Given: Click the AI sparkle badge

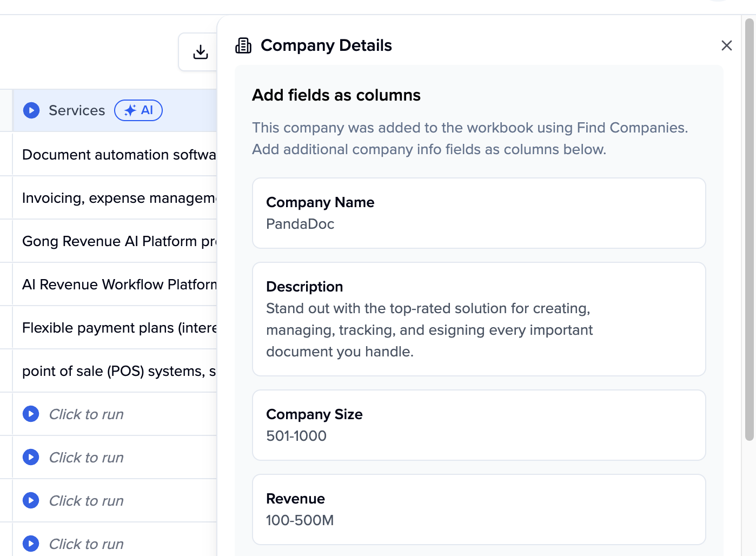Looking at the screenshot, I should click(x=138, y=110).
